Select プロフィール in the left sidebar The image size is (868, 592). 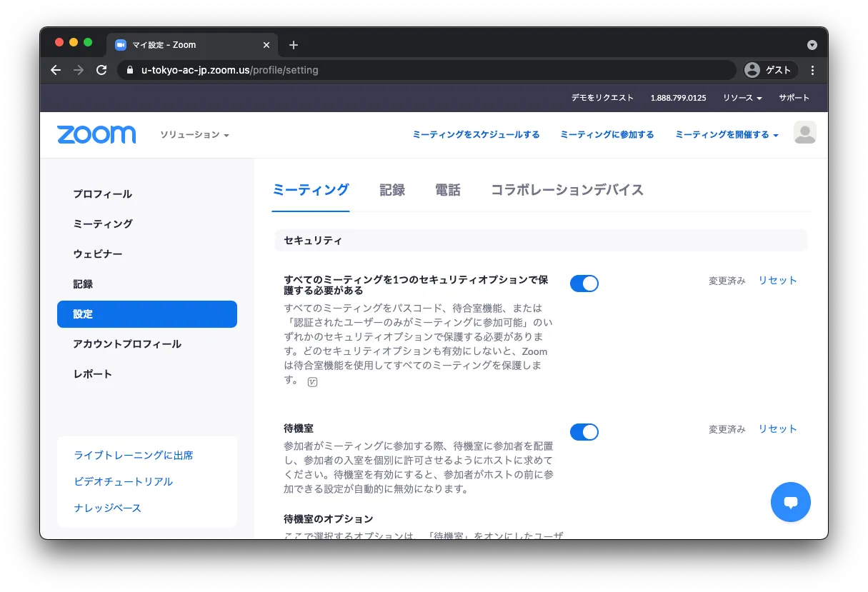[x=102, y=194]
